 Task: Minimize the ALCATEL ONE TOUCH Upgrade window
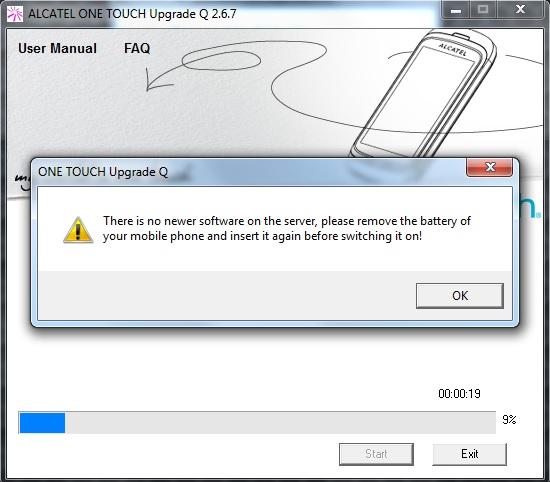tap(456, 10)
